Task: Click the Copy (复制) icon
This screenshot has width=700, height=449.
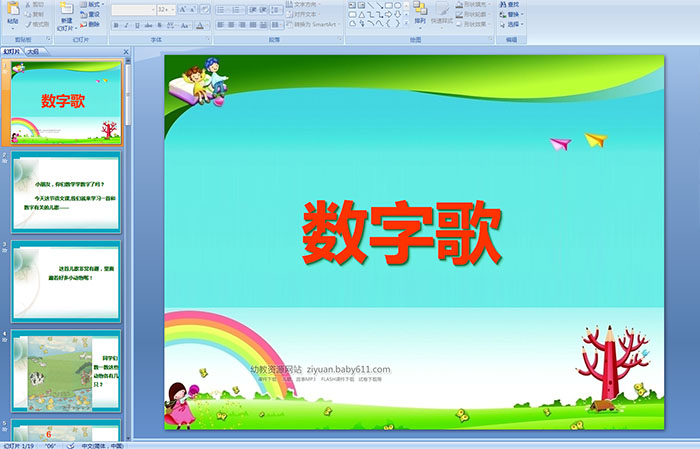Action: (28, 15)
